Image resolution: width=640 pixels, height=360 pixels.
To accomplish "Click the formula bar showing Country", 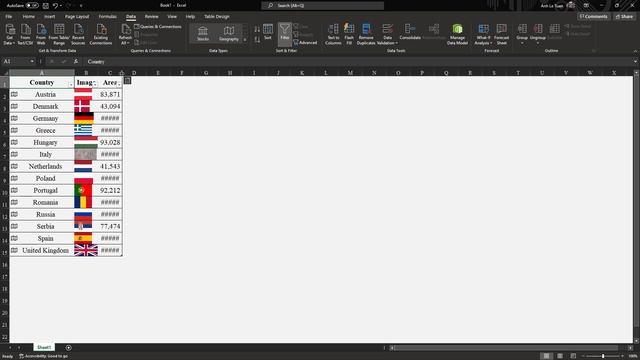I will point(359,62).
